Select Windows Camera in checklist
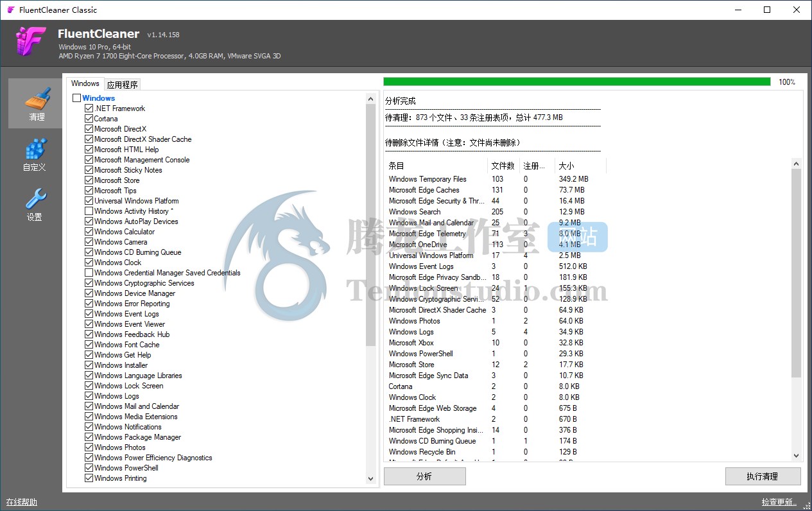812x511 pixels. pos(121,242)
